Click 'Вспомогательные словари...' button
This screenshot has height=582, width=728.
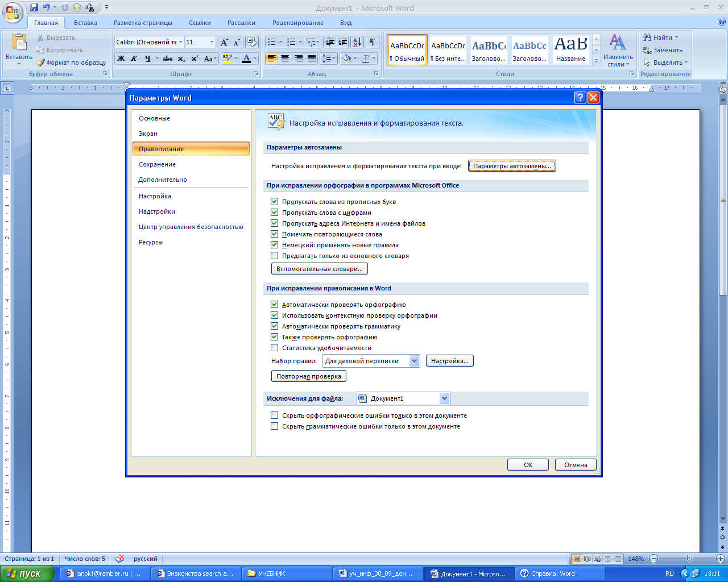[x=319, y=269]
